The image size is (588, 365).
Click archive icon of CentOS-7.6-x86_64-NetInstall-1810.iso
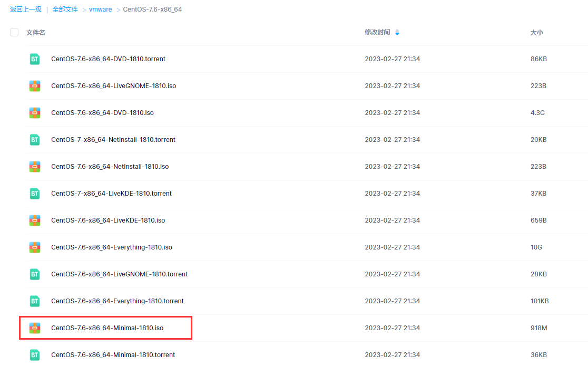pyautogui.click(x=35, y=167)
